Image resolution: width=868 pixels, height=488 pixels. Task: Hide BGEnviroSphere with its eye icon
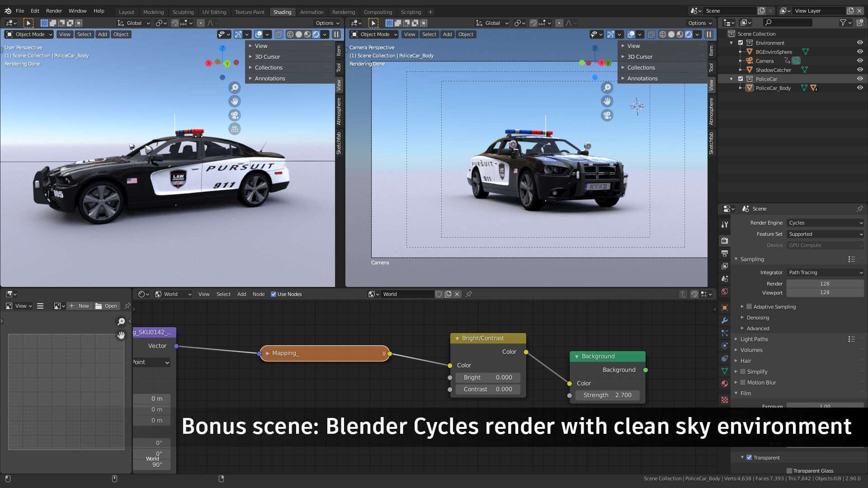(x=860, y=52)
